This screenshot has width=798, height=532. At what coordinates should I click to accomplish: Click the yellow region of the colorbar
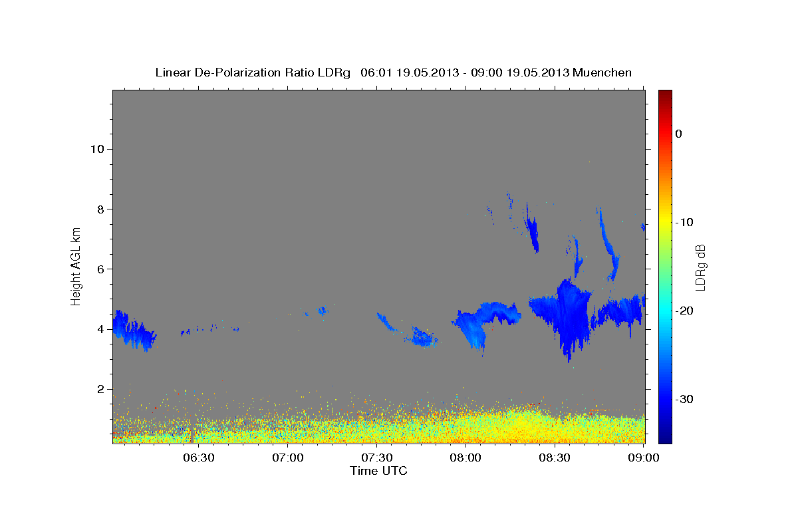point(665,222)
